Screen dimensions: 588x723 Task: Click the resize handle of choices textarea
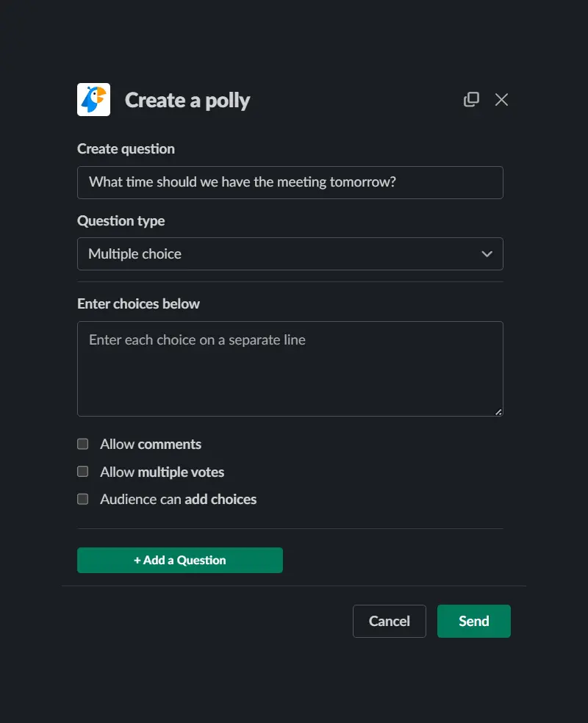click(498, 411)
